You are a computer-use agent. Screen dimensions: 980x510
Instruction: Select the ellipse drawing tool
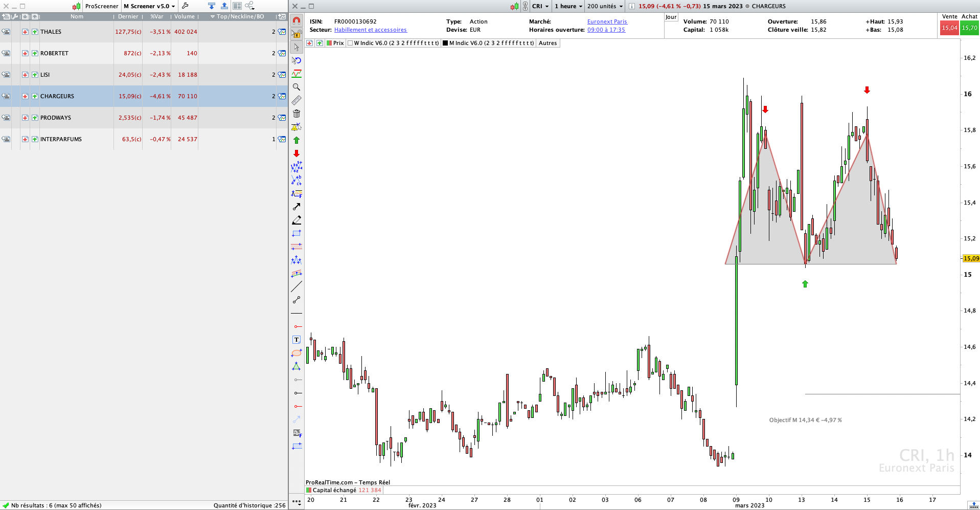pos(297,353)
